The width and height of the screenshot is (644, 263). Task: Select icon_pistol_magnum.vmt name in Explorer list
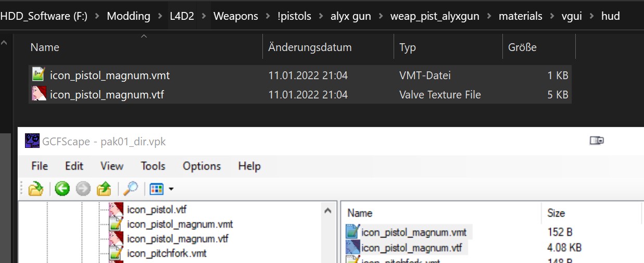pos(110,75)
